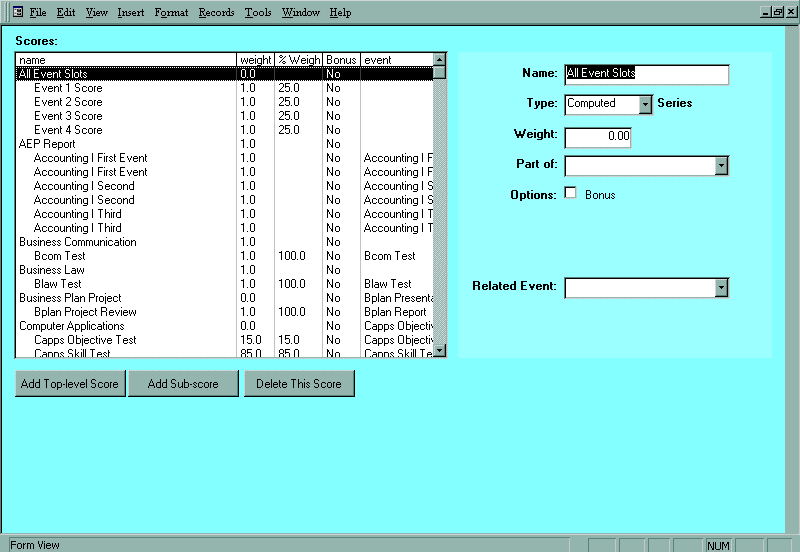Click the name column header
The width and height of the screenshot is (800, 552).
[x=127, y=60]
